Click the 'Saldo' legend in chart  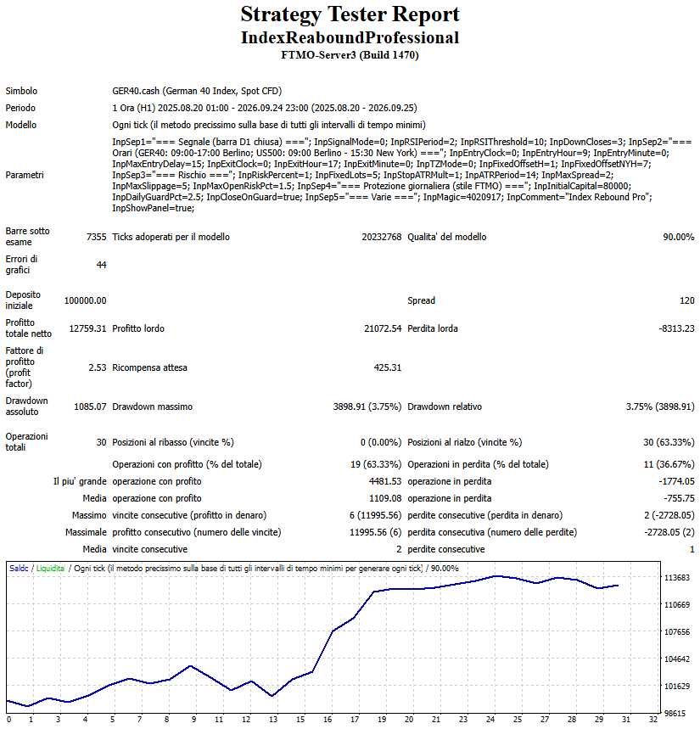19,569
